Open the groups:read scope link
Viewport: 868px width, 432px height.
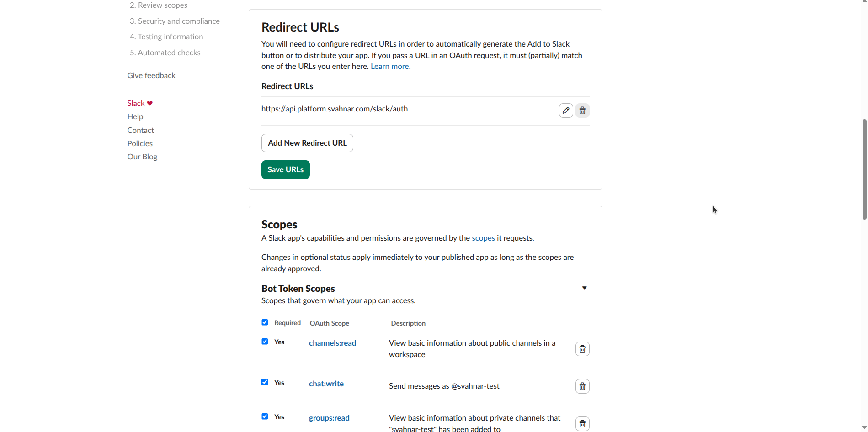[329, 418]
